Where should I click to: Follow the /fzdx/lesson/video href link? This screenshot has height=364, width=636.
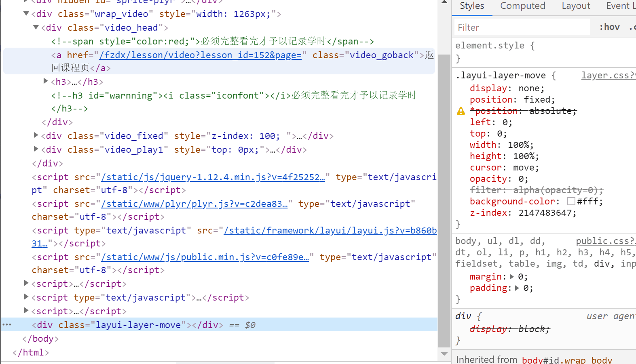point(201,55)
